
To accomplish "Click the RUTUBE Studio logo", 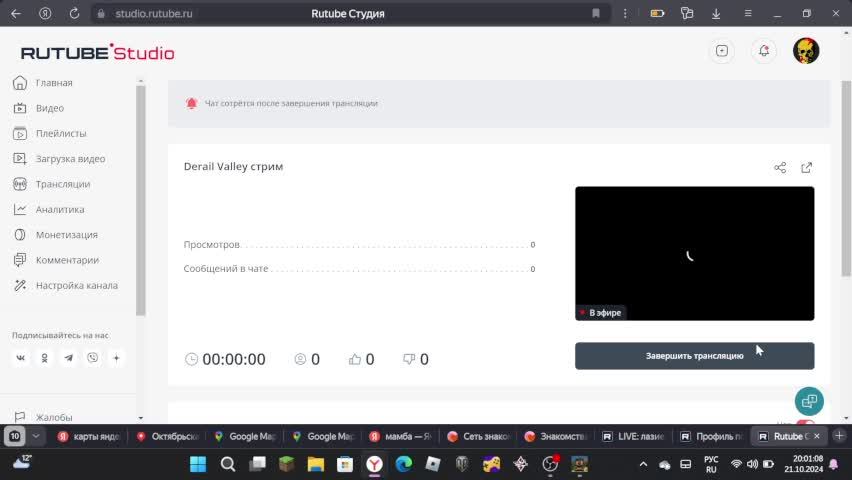I will 98,53.
